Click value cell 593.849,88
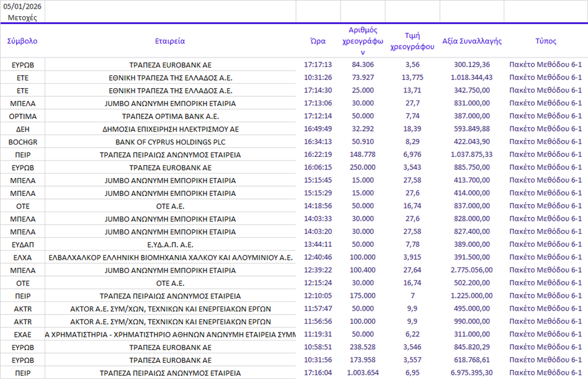The image size is (588, 379). tap(472, 129)
